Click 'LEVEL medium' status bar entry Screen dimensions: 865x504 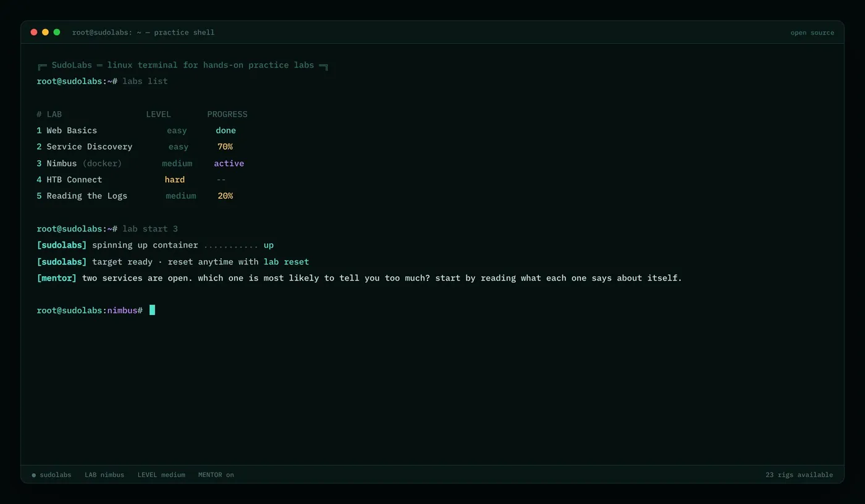click(161, 475)
